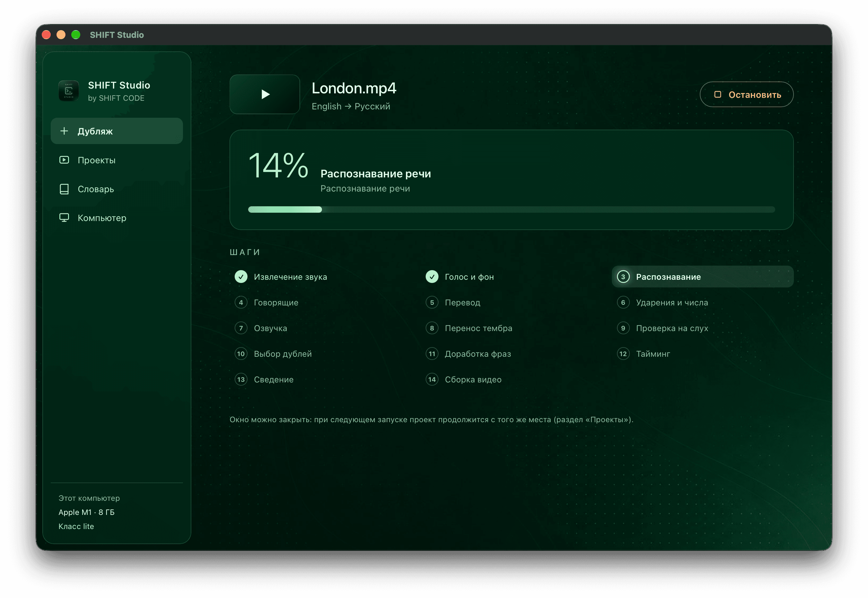
Task: Click step 14 icon for Сборка видео
Action: [432, 380]
